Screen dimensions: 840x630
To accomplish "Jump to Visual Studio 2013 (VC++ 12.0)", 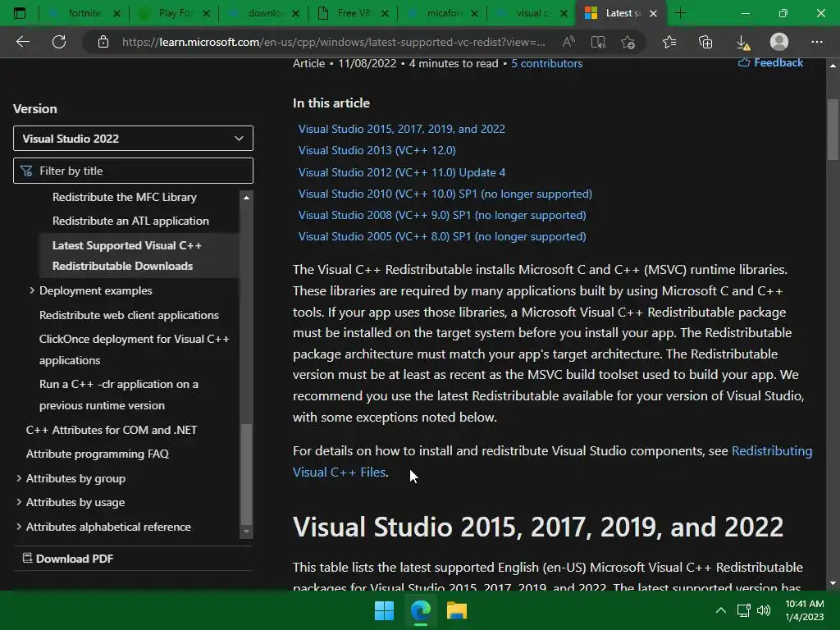I will pyautogui.click(x=377, y=150).
